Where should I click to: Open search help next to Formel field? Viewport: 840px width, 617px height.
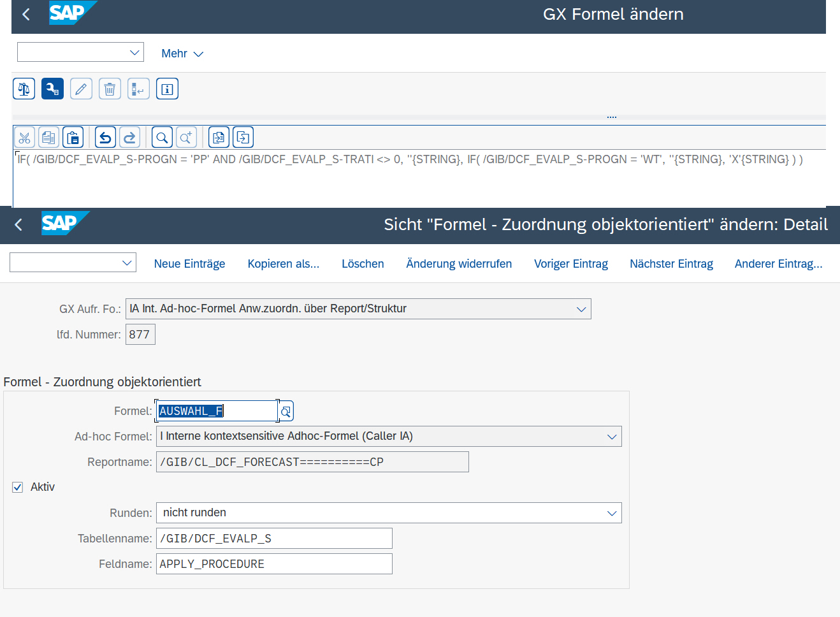(286, 412)
